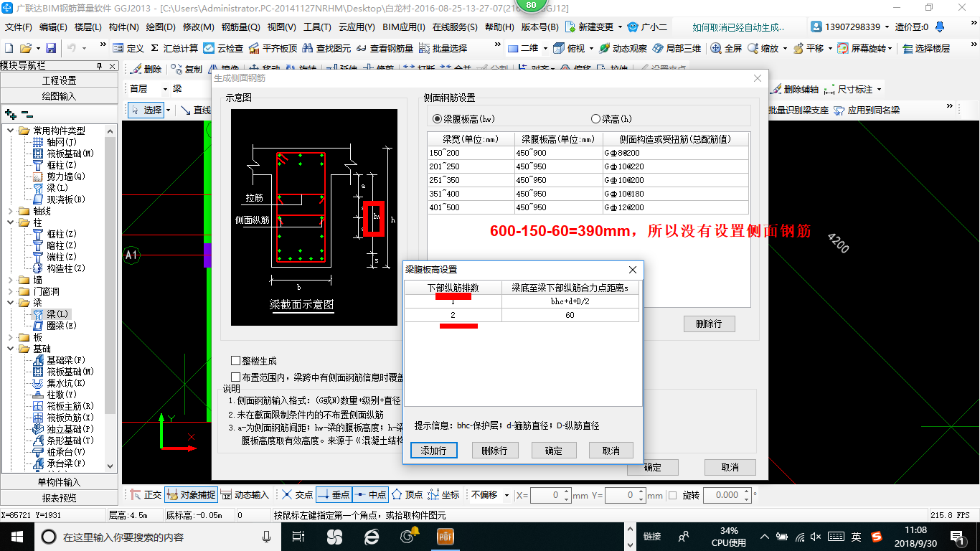Click 工程设置 navigation button
The image size is (980, 551).
coord(59,80)
